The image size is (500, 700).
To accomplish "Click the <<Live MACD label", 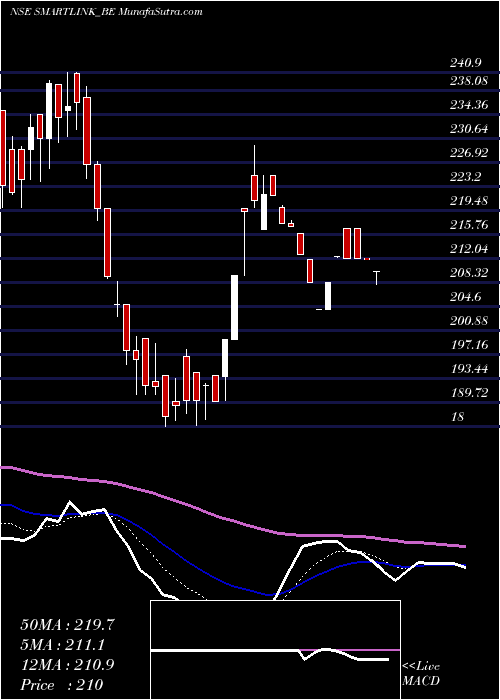I will [421, 673].
